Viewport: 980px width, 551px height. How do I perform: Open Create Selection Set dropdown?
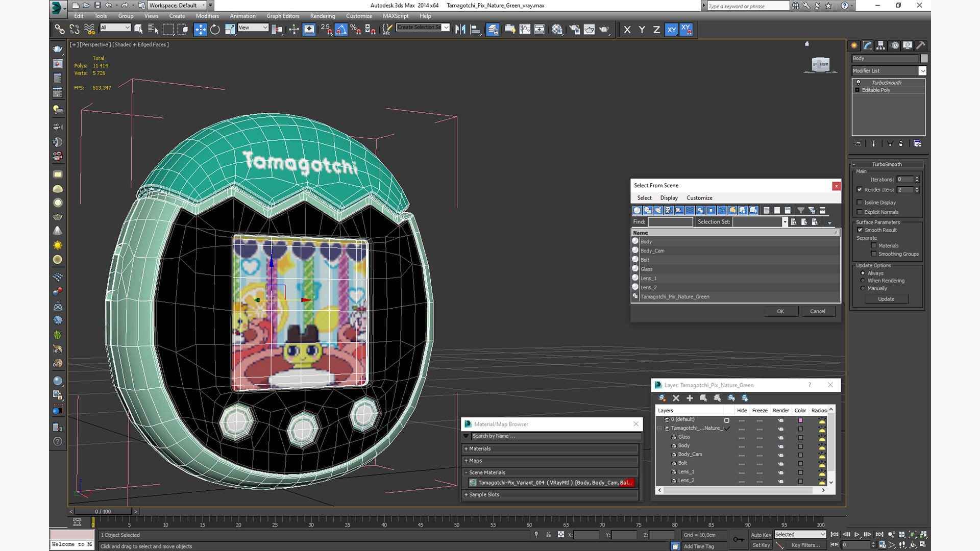pos(446,28)
